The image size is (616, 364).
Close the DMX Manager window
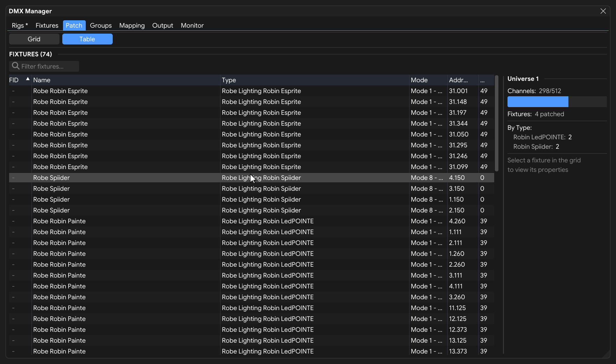tap(603, 11)
